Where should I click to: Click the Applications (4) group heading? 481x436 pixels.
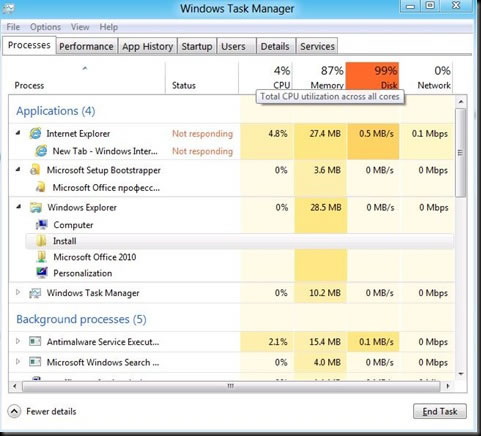click(56, 111)
